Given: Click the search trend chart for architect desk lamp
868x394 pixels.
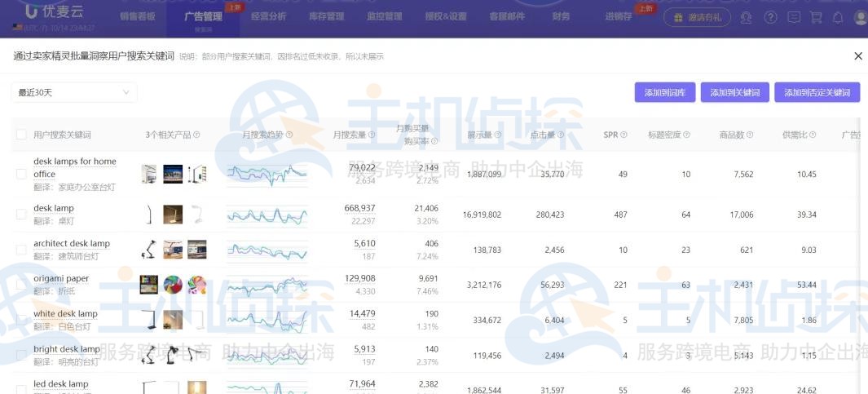Looking at the screenshot, I should coord(267,250).
